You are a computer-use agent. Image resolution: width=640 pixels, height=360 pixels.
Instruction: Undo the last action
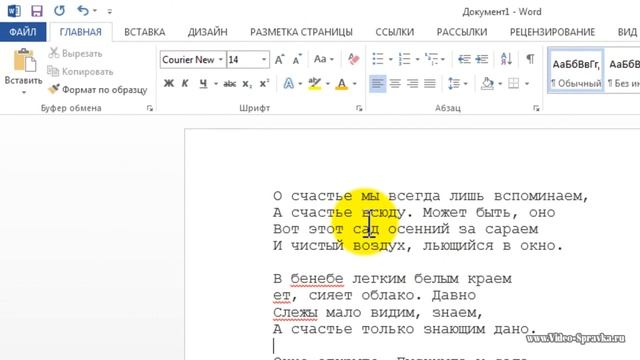click(83, 11)
